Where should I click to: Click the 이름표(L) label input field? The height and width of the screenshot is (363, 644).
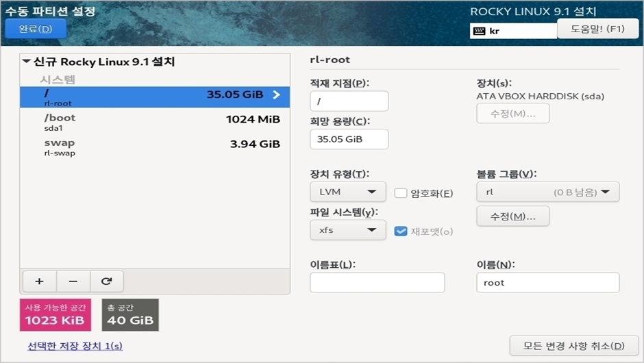[x=377, y=282]
